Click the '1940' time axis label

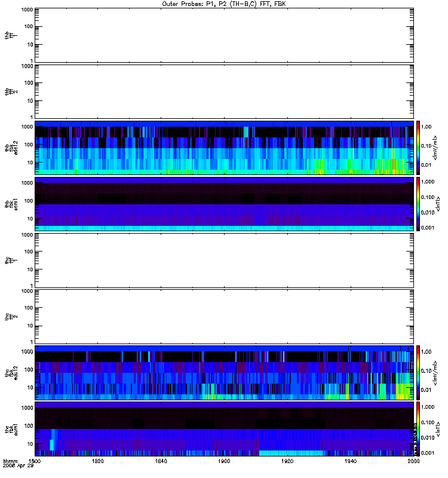[351, 461]
